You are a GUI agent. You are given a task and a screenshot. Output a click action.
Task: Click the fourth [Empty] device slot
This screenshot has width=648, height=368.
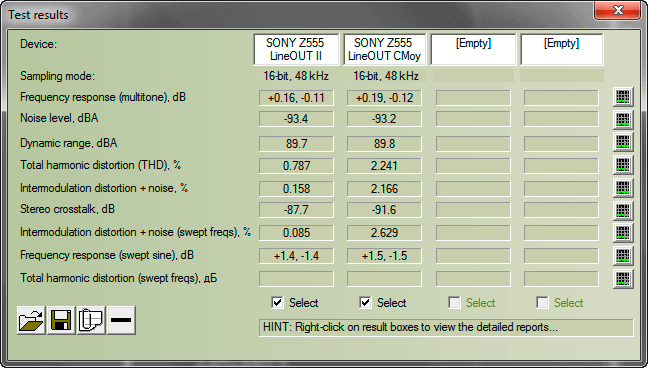(562, 49)
